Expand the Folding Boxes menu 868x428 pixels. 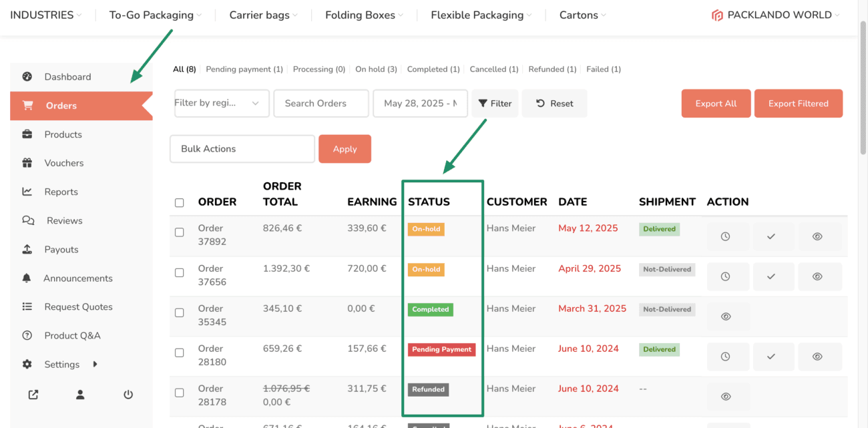pyautogui.click(x=365, y=15)
